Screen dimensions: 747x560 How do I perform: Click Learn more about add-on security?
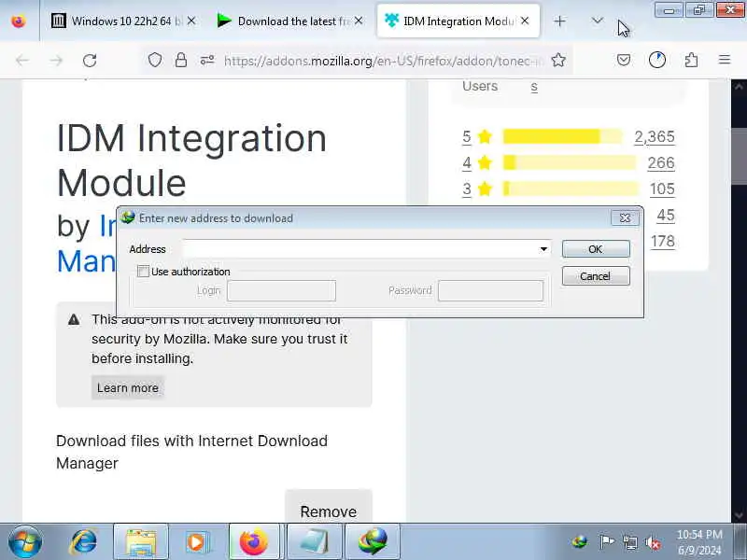point(128,387)
